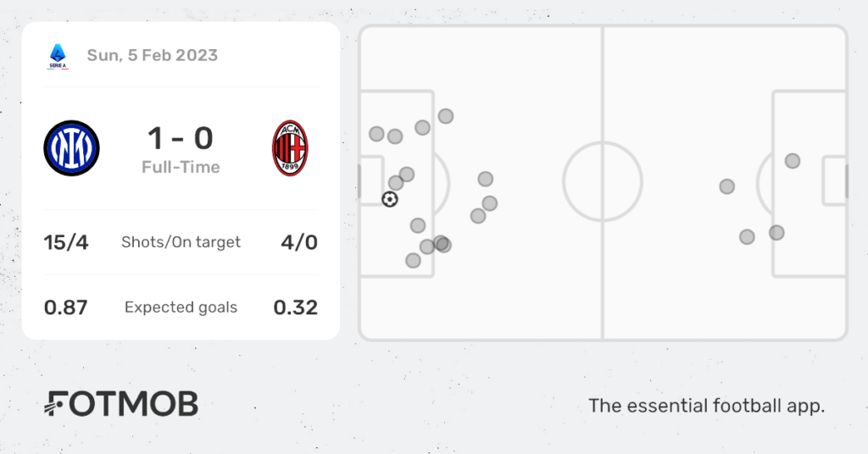
Task: Click the Milan shot nearest the right goal
Action: tap(793, 161)
